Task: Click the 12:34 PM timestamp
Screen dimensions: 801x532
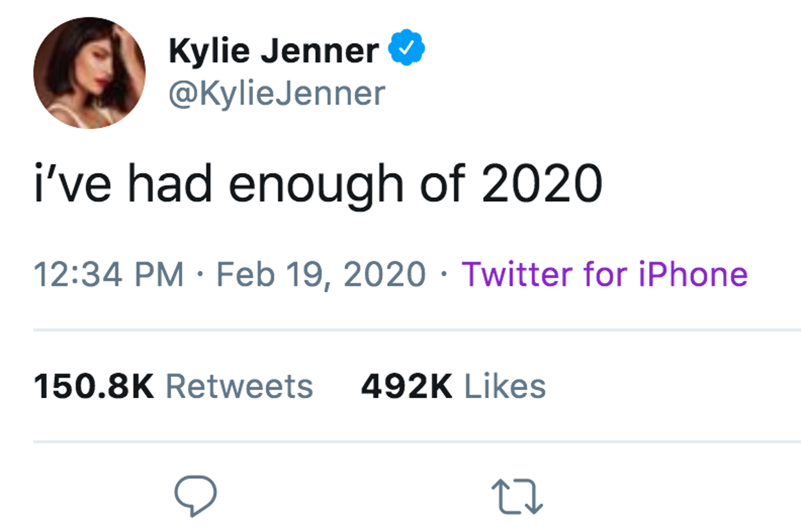Action: 109,274
